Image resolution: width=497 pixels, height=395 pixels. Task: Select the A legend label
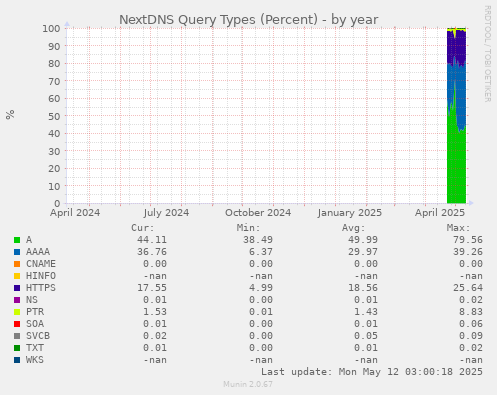click(29, 240)
